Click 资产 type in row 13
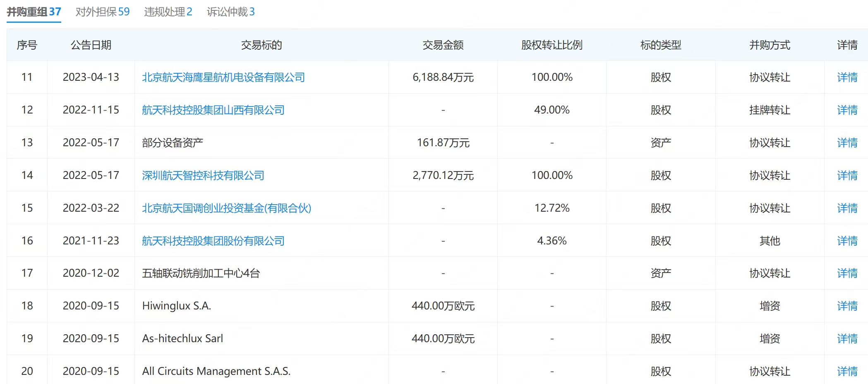Image resolution: width=868 pixels, height=384 pixels. 661,143
